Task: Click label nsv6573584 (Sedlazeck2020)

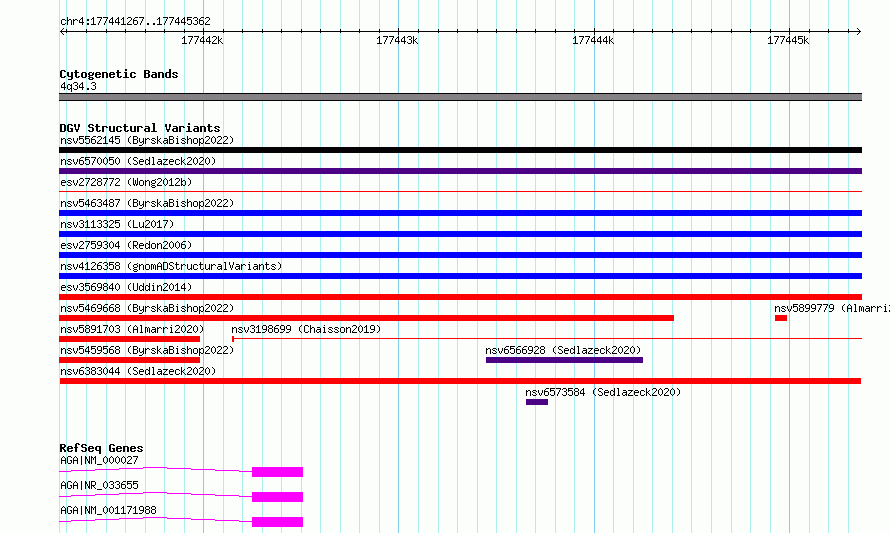Action: (x=603, y=392)
